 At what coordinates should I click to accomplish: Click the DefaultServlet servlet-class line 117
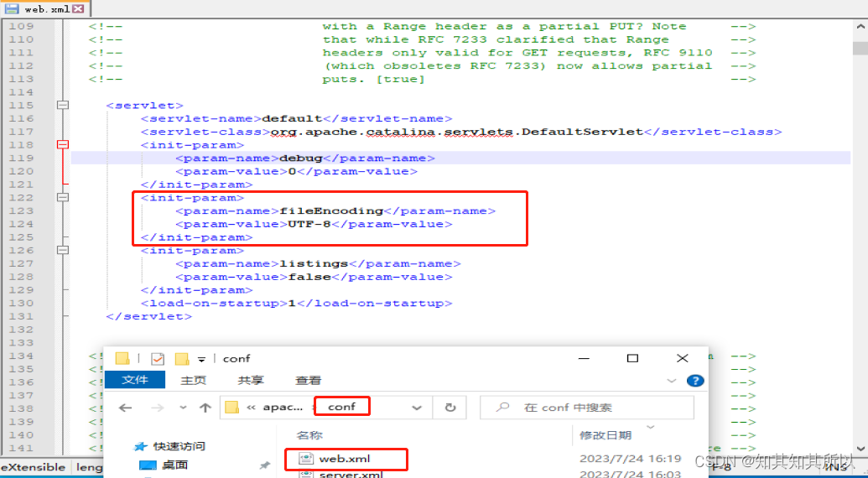coord(460,132)
